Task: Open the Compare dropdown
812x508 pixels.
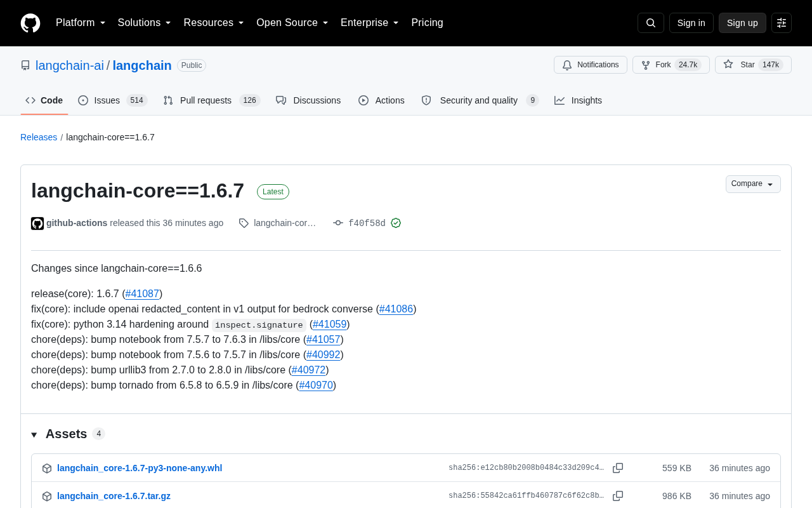Action: pos(753,184)
